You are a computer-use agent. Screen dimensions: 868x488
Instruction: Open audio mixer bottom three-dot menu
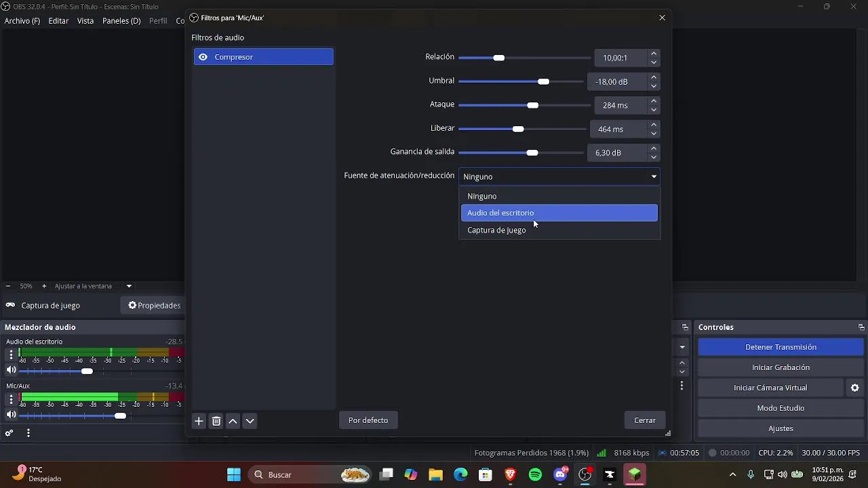[x=28, y=433]
